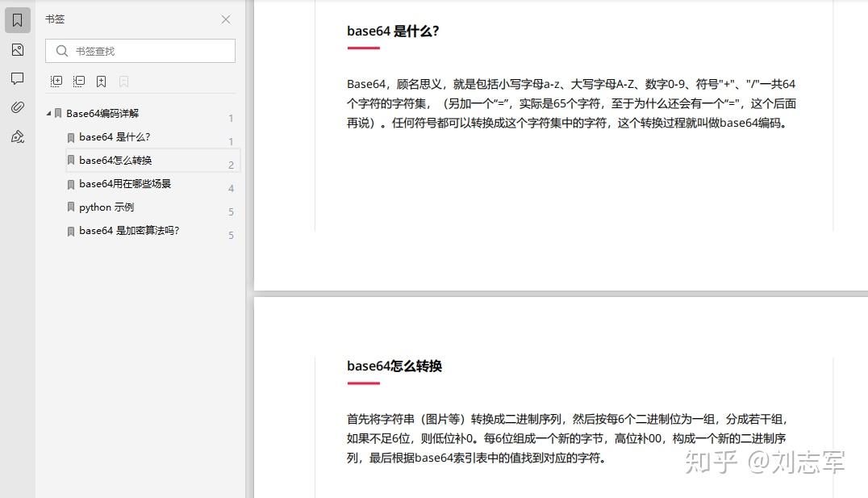Click the add-bookmark icon above the tree

pyautogui.click(x=101, y=81)
